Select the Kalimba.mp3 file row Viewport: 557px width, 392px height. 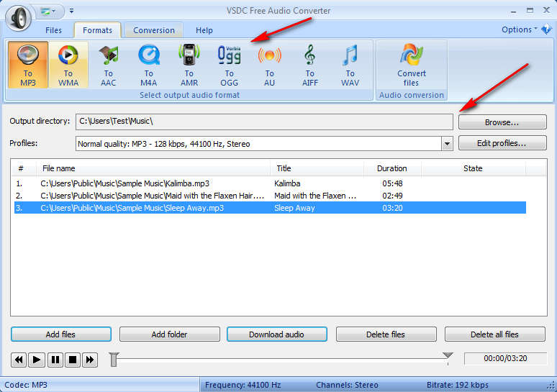point(270,183)
